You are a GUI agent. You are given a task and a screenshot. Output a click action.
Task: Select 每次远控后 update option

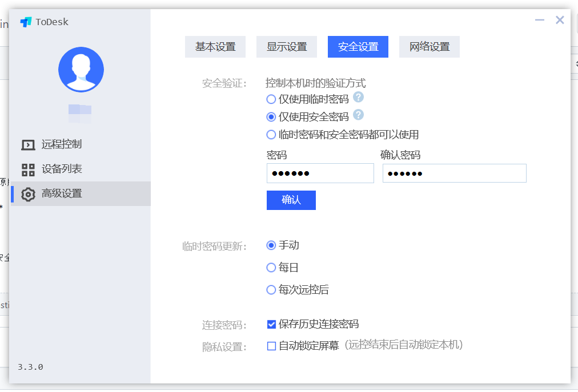271,290
